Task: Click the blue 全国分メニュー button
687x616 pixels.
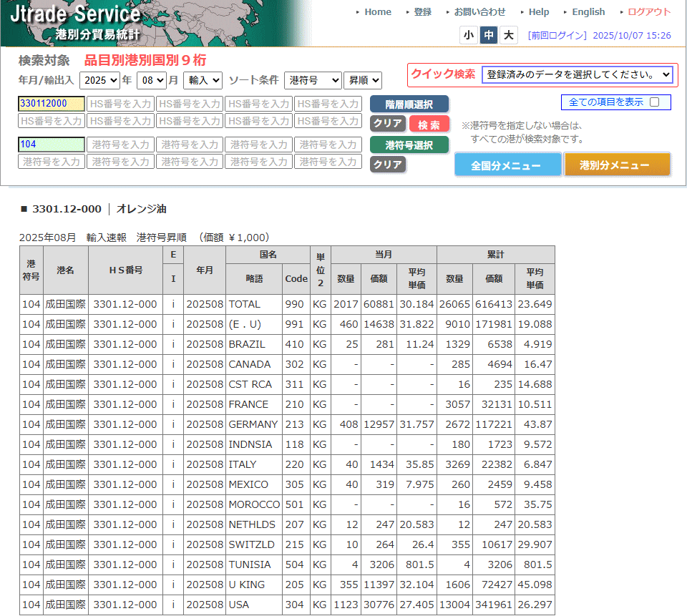Action: pos(507,165)
